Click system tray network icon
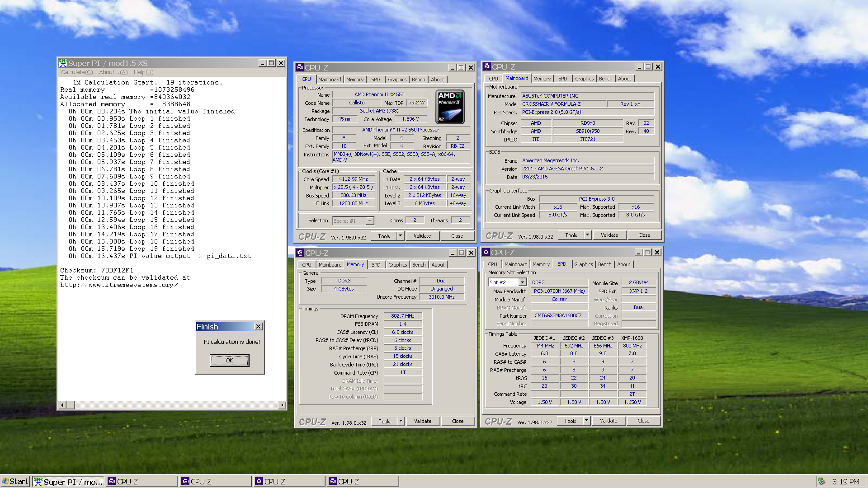 (822, 481)
